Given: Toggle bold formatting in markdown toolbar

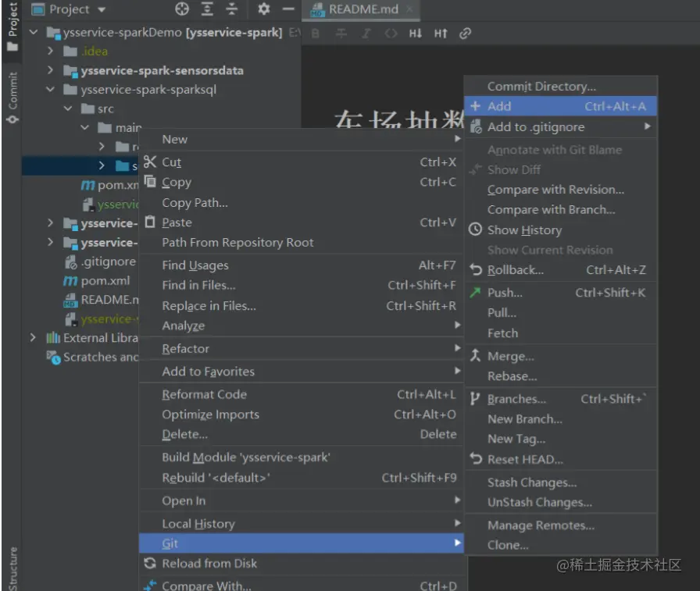Looking at the screenshot, I should [x=315, y=34].
